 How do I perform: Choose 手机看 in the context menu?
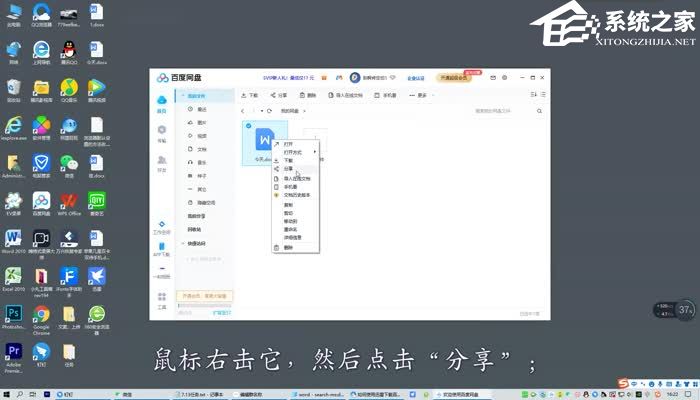(x=290, y=187)
